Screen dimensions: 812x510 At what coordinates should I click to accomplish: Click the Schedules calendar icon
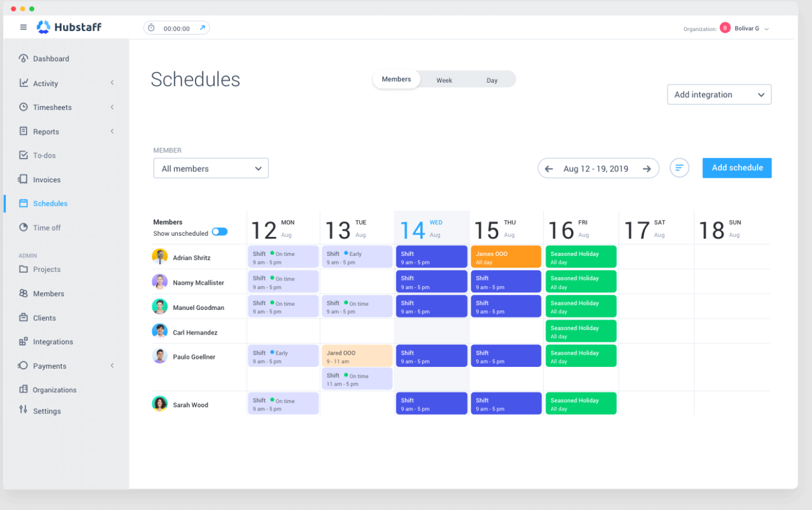click(x=24, y=203)
